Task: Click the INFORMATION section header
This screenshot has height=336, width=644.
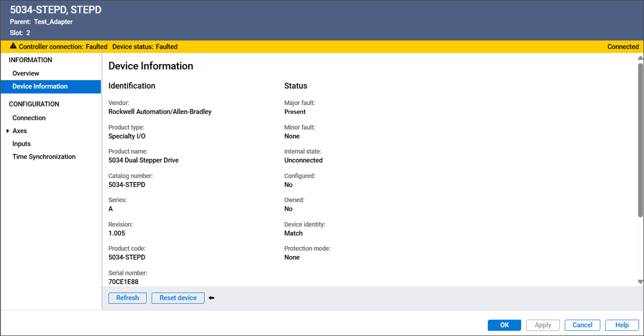Action: 31,60
